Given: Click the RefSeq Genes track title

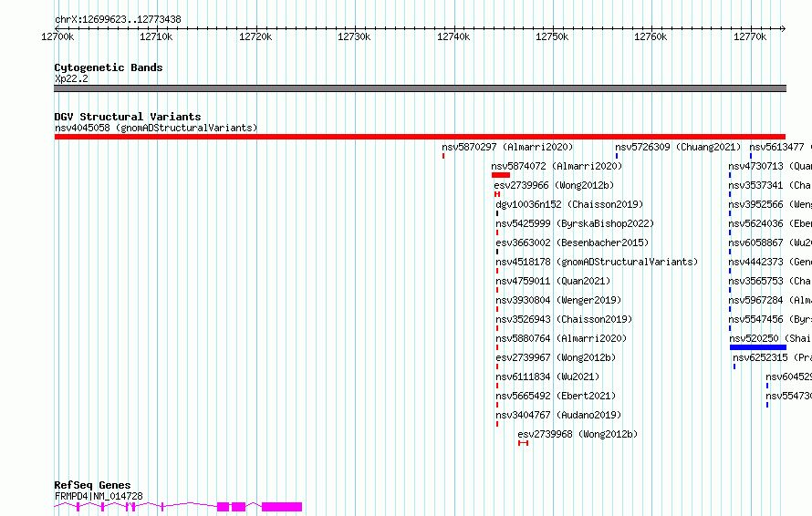Looking at the screenshot, I should 92,485.
